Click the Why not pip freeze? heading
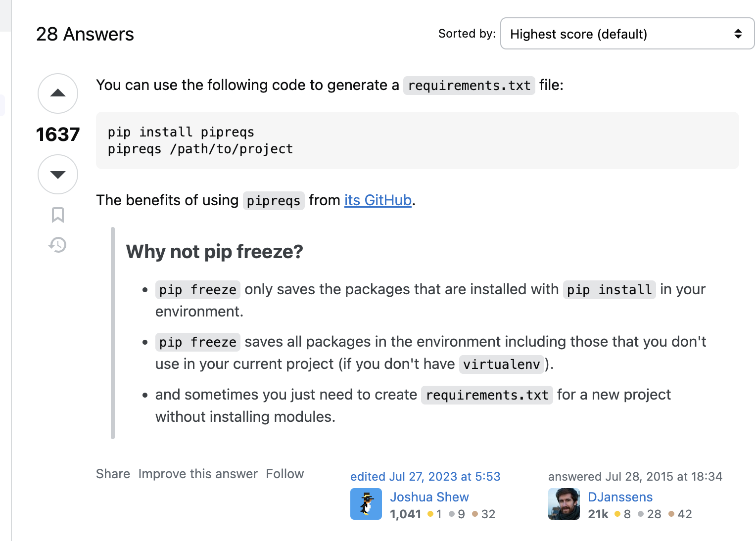 (x=214, y=251)
